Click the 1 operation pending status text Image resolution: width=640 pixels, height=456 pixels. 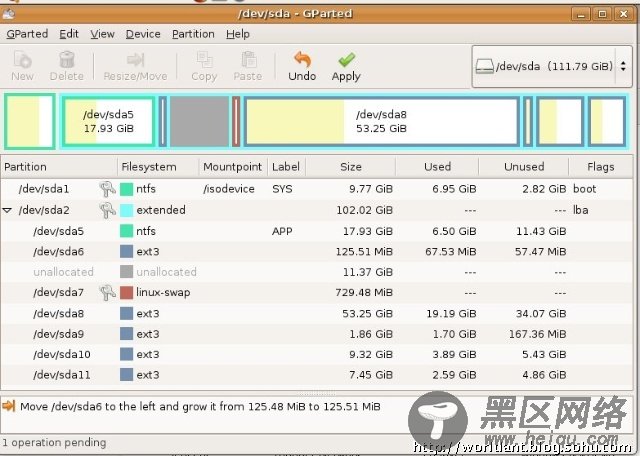[x=54, y=443]
